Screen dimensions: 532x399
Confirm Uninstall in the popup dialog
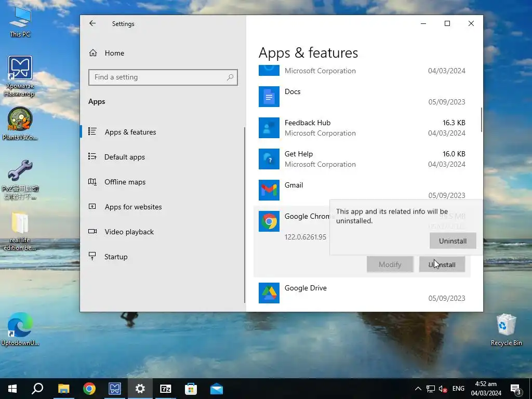coord(453,241)
